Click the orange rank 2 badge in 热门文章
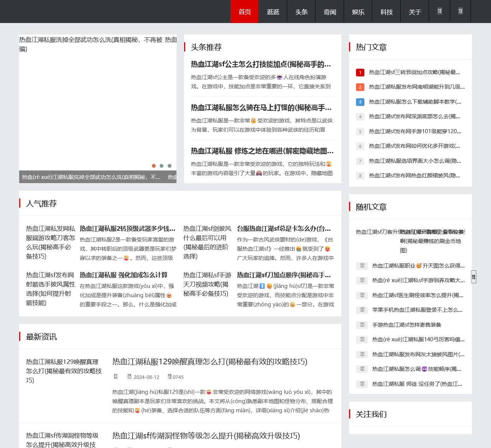The width and height of the screenshot is (491, 448). pyautogui.click(x=360, y=87)
